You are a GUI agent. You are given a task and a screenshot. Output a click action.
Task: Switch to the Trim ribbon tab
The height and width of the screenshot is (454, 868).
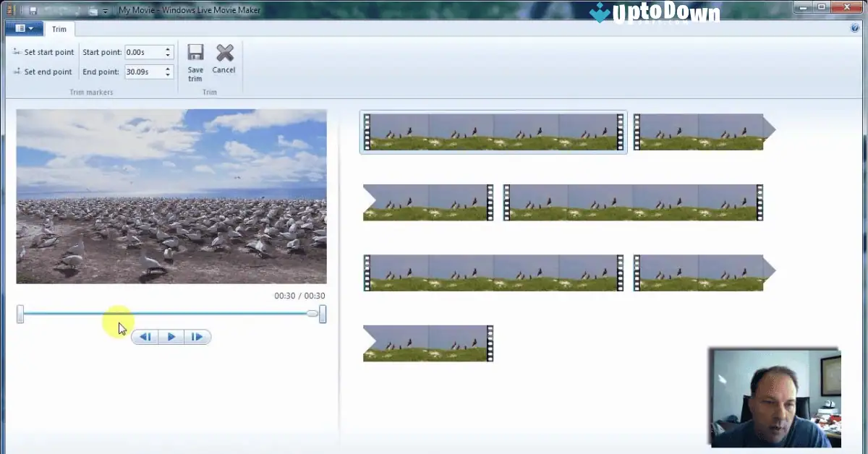coord(60,29)
